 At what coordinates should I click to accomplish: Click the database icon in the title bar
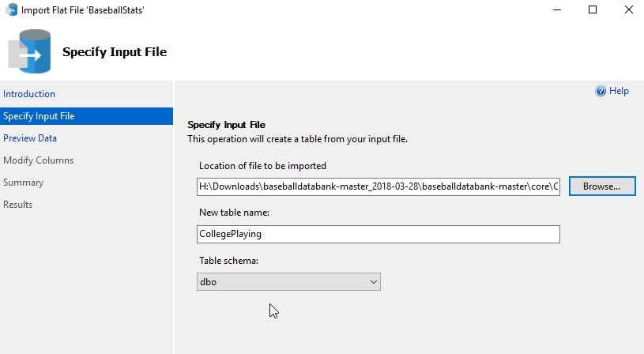coord(13,10)
